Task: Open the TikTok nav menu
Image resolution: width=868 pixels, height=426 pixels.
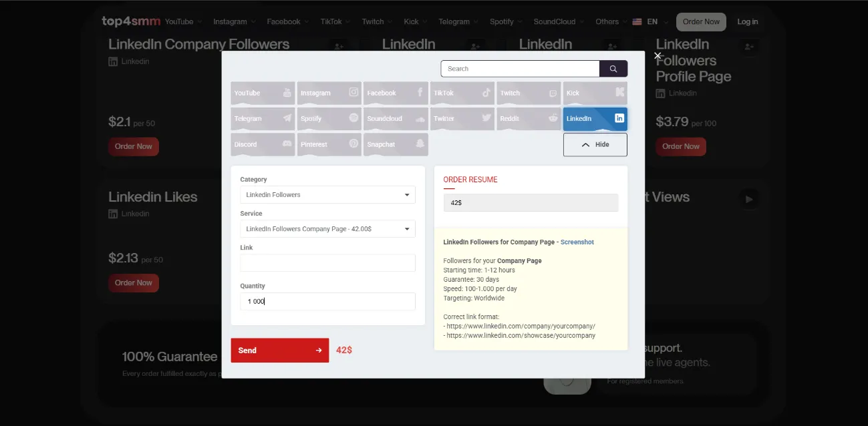Action: tap(335, 21)
